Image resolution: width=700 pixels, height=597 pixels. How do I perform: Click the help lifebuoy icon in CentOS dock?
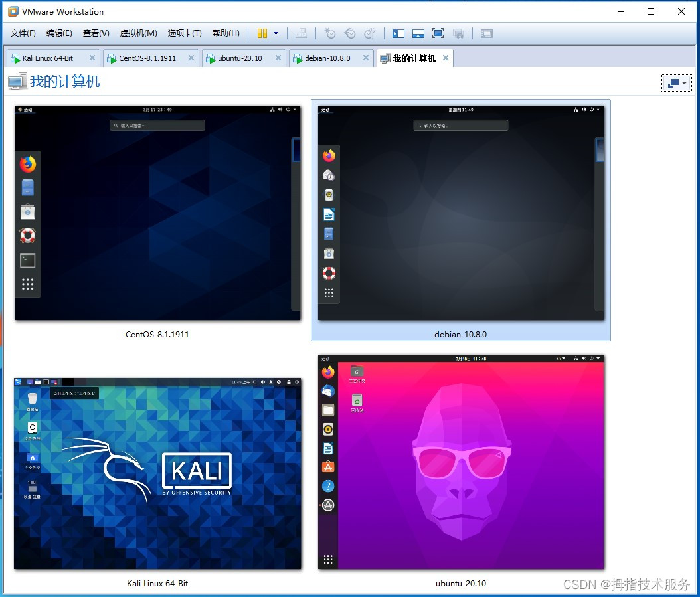point(28,236)
